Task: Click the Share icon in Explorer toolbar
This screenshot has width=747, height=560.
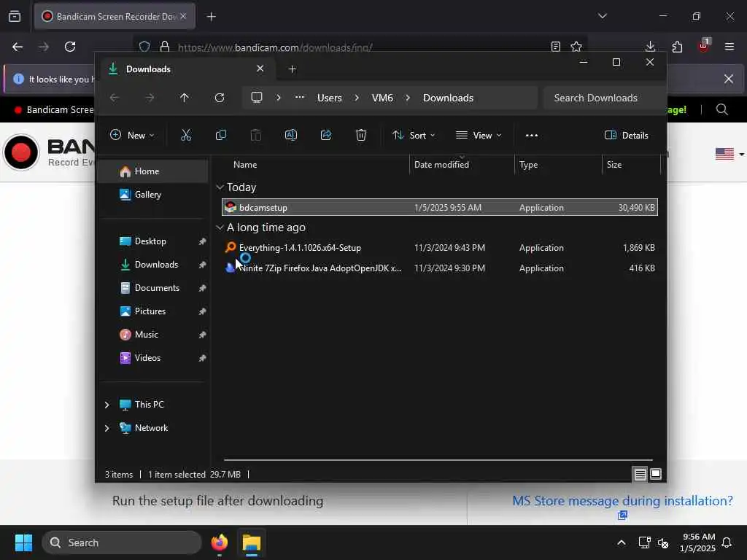Action: pyautogui.click(x=326, y=136)
